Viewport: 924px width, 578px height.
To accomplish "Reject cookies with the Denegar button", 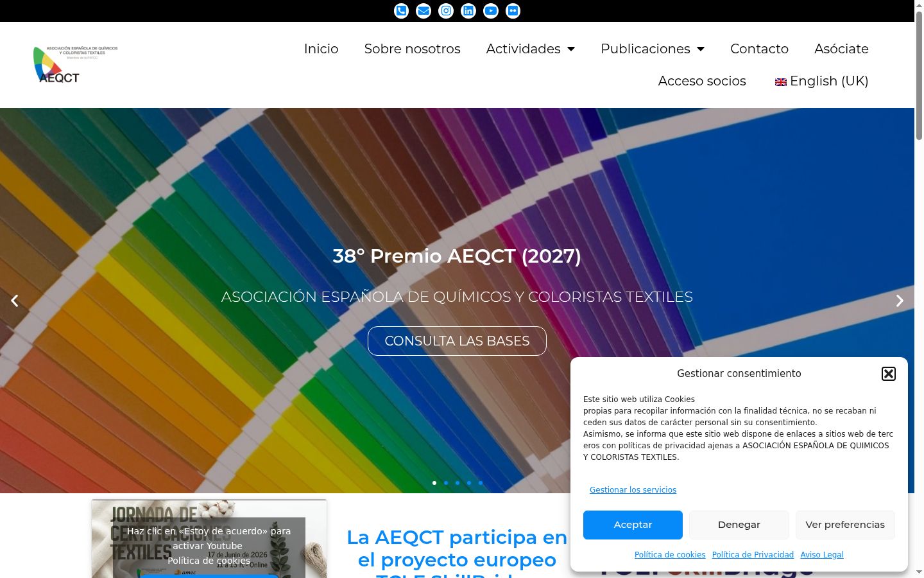I will tap(739, 525).
